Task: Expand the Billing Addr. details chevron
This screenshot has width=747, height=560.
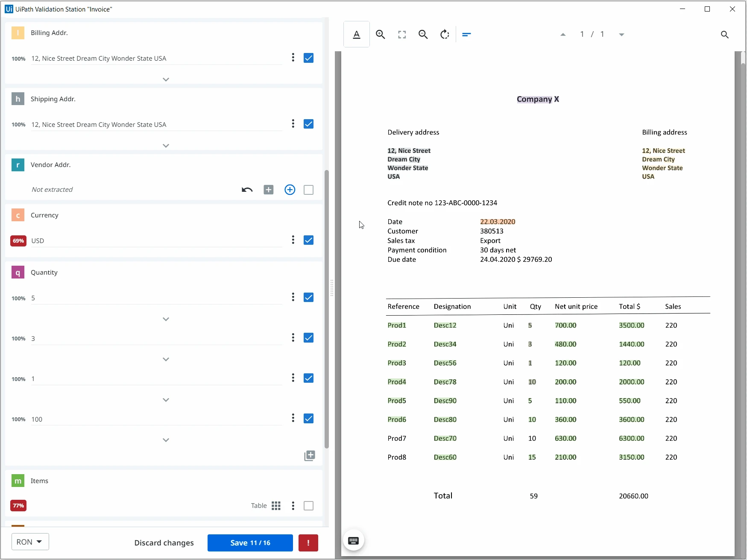Action: pyautogui.click(x=166, y=79)
